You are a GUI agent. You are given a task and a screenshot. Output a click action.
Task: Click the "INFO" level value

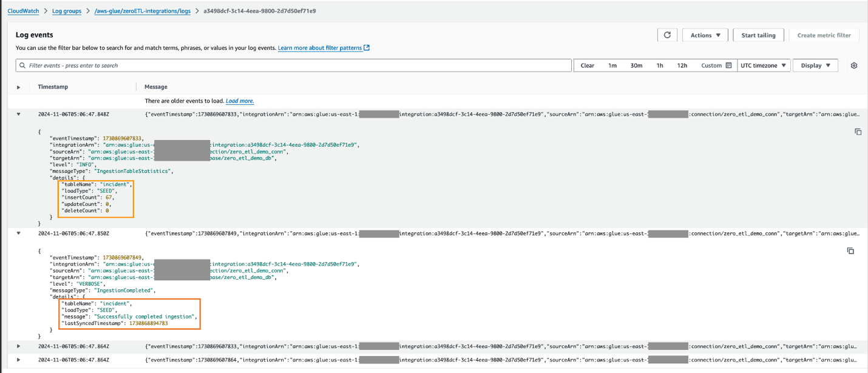pyautogui.click(x=84, y=164)
